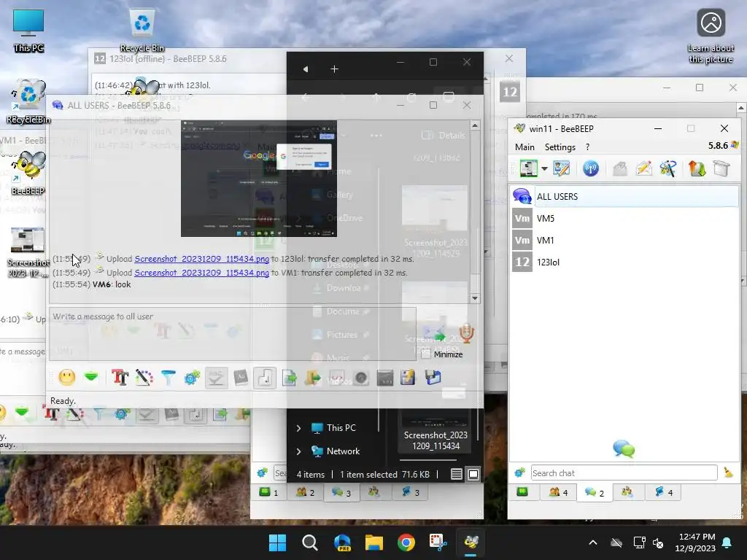Select VM1 in the BeeBEEP user list
This screenshot has height=560, width=747.
coord(625,240)
